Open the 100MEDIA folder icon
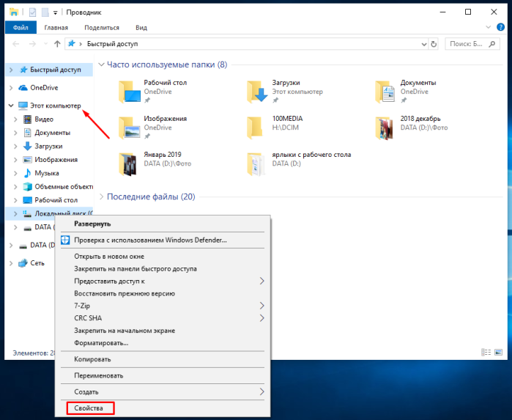Screen dimensions: 512x420 coord(255,127)
